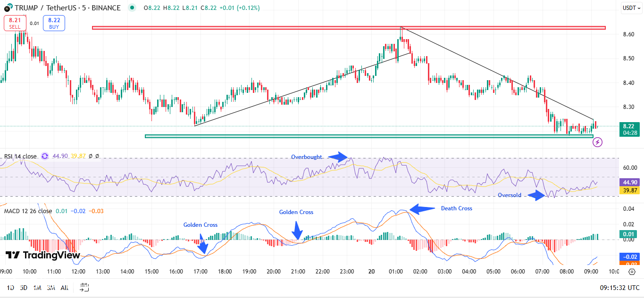This screenshot has height=298, width=644.
Task: Select the Death Cross text annotation
Action: pos(456,208)
